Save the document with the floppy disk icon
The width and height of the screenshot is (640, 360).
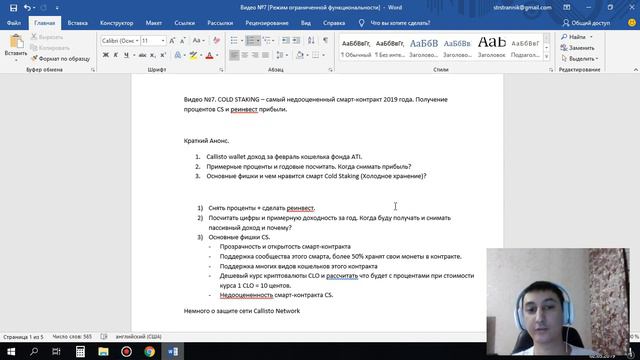(x=13, y=8)
